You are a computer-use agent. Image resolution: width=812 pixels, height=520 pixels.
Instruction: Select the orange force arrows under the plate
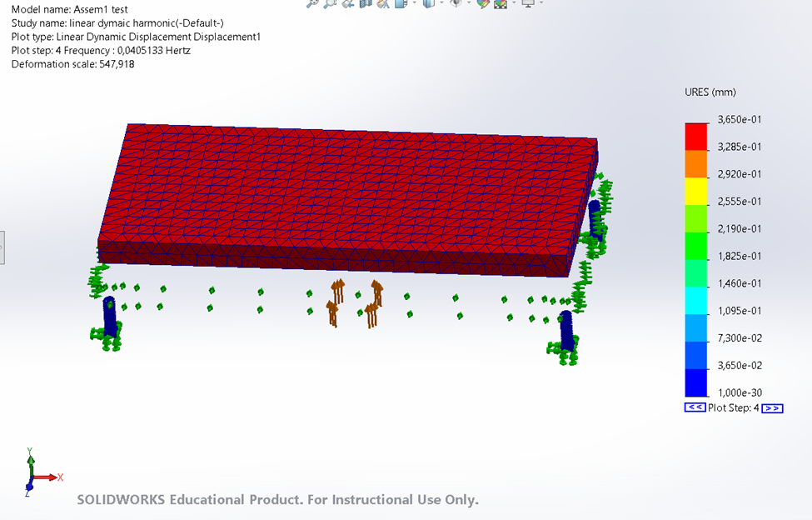[356, 303]
